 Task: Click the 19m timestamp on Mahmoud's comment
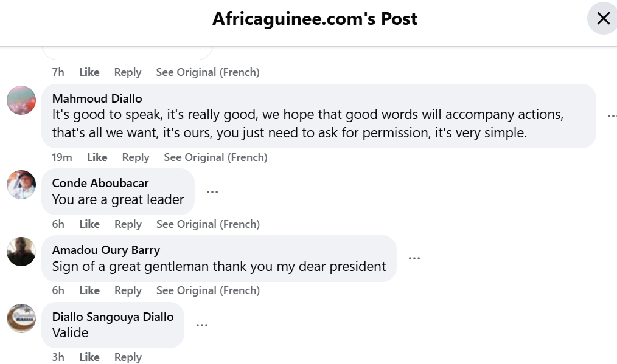click(61, 157)
